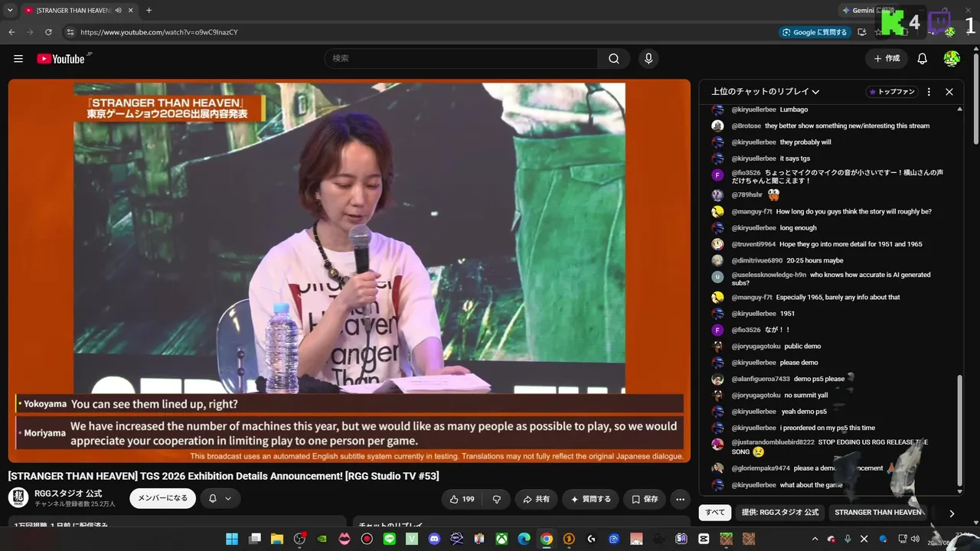The height and width of the screenshot is (551, 980).
Task: Reload the YouTube page
Action: click(x=48, y=32)
